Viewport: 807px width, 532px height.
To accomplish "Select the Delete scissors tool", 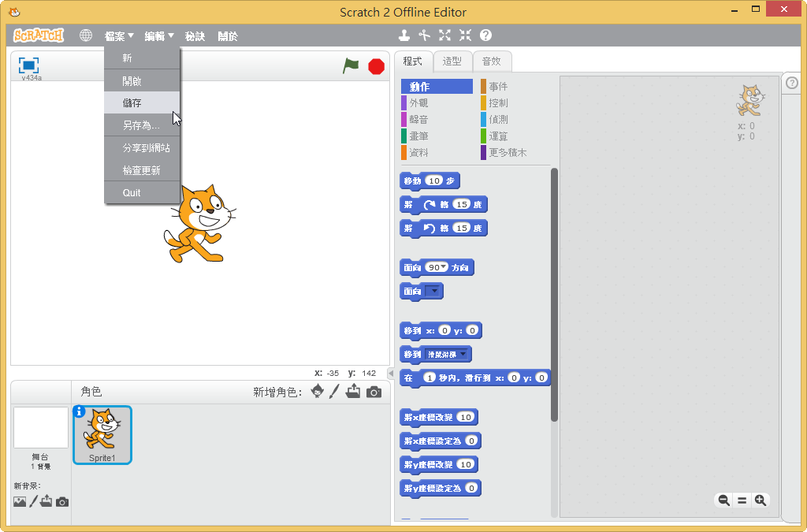I will click(x=424, y=35).
